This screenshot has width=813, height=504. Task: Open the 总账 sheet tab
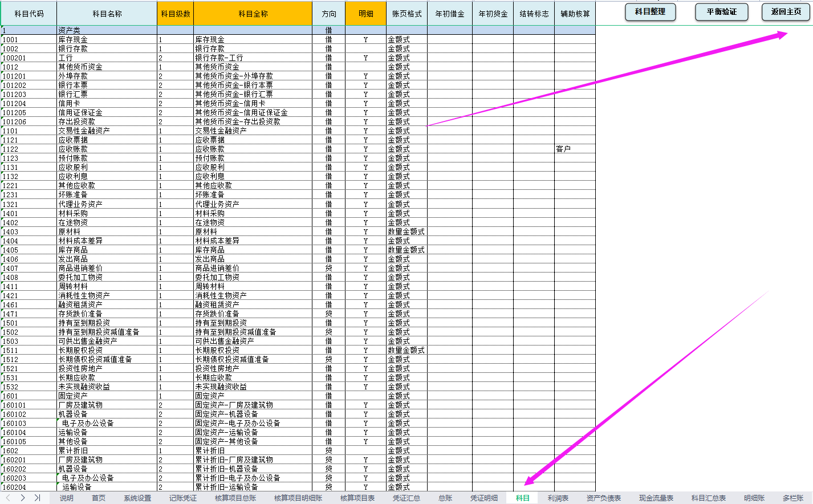[x=445, y=498]
